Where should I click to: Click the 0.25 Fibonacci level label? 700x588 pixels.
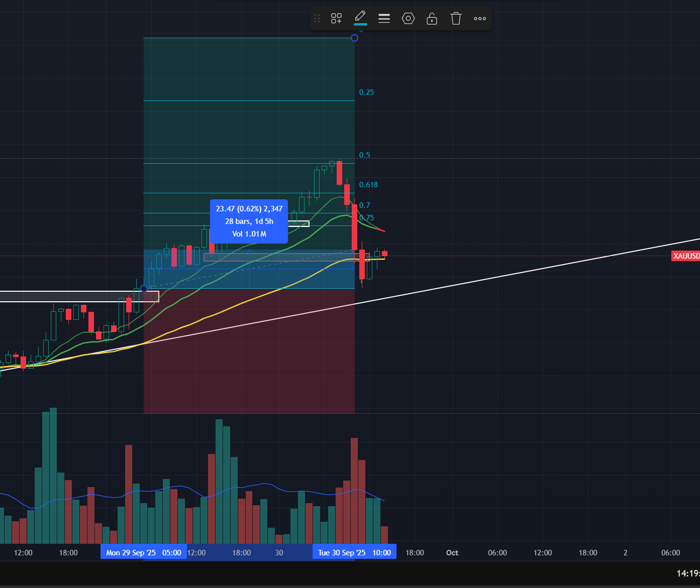pyautogui.click(x=366, y=92)
